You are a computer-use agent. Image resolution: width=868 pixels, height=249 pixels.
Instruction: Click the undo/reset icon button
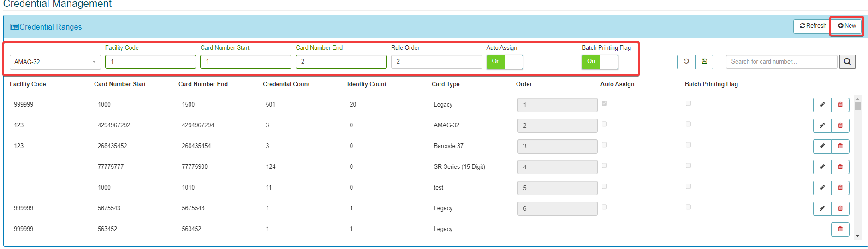point(686,62)
